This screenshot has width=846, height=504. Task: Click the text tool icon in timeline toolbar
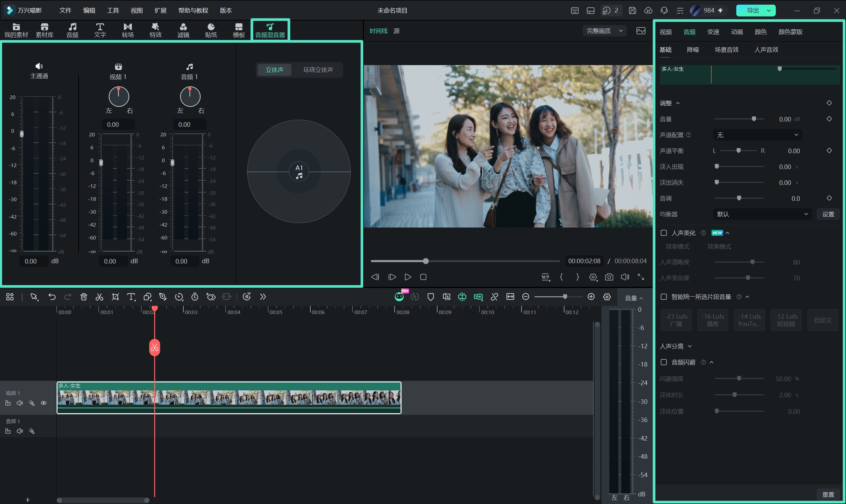tap(131, 297)
